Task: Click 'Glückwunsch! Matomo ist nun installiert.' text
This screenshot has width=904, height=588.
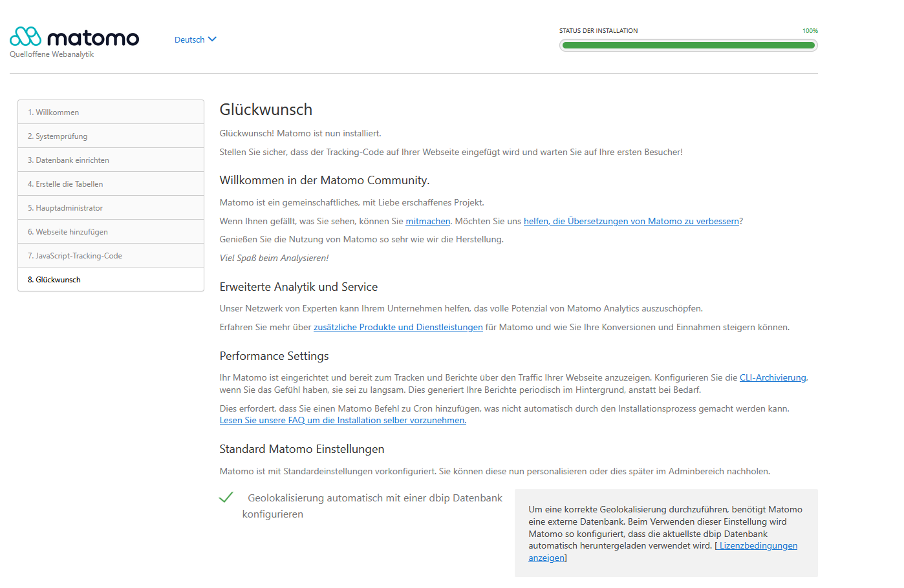Action: click(x=301, y=133)
